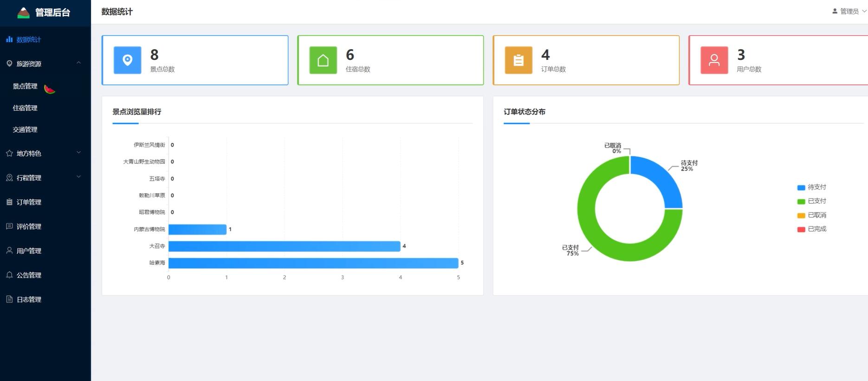Click the 行程管理 route icon
The width and height of the screenshot is (868, 381).
tap(9, 178)
